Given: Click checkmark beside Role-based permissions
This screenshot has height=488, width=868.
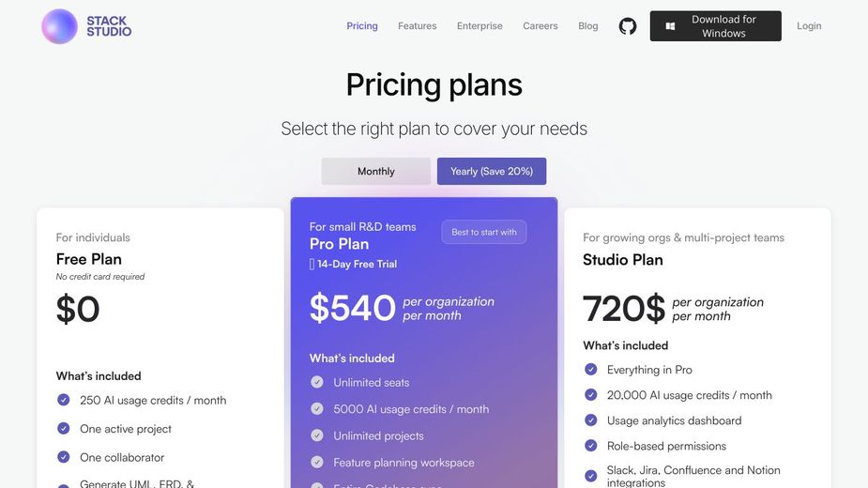Looking at the screenshot, I should click(x=590, y=446).
